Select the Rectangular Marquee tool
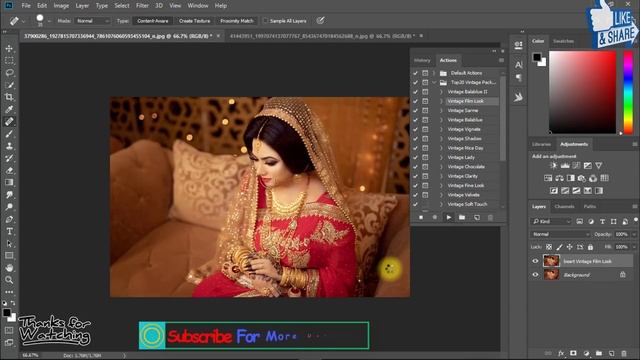 [x=9, y=61]
